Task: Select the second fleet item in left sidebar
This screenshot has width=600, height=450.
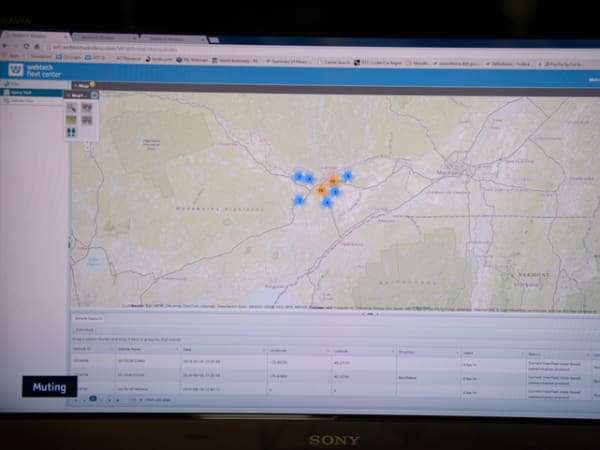Action: tap(20, 101)
